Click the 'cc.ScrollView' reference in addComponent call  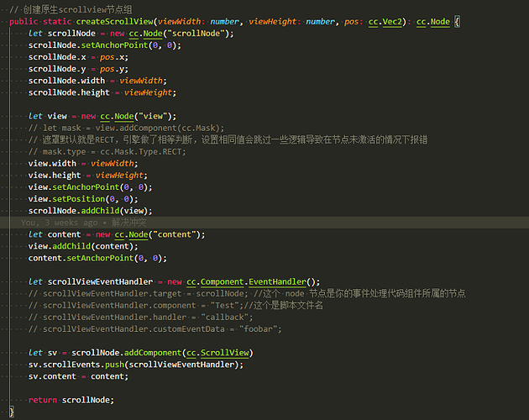click(217, 353)
